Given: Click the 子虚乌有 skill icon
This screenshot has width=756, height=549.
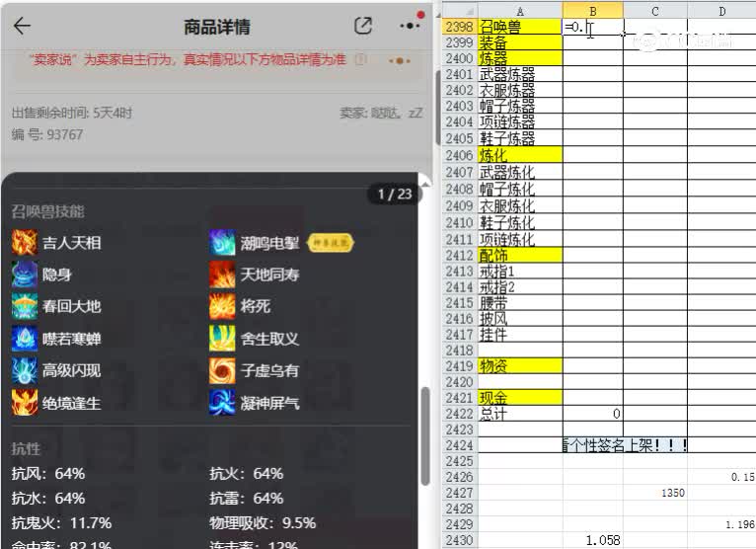Looking at the screenshot, I should click(222, 370).
